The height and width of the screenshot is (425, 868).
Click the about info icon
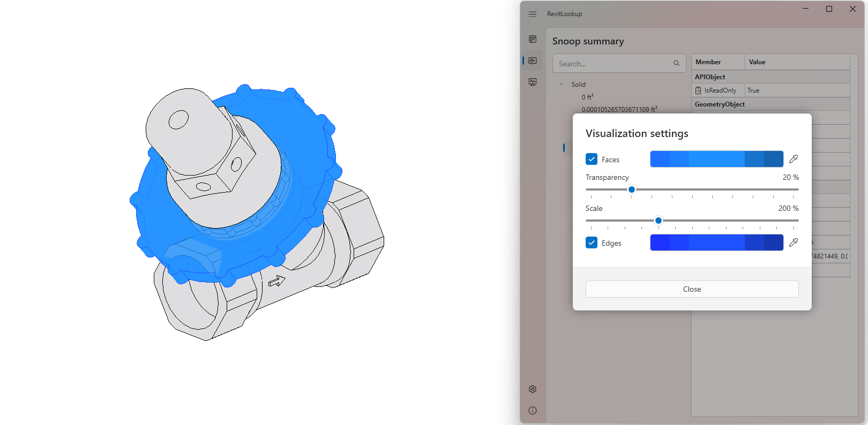click(x=532, y=411)
